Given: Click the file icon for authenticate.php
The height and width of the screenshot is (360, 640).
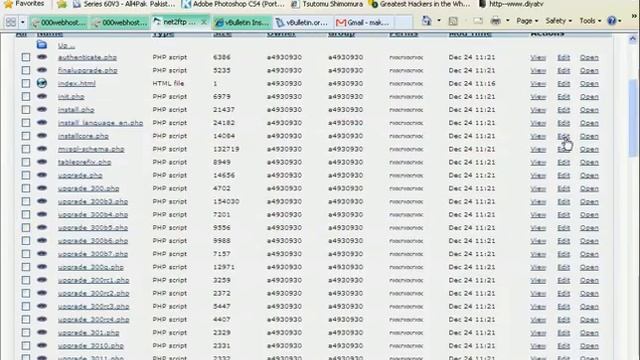Looking at the screenshot, I should tap(42, 57).
